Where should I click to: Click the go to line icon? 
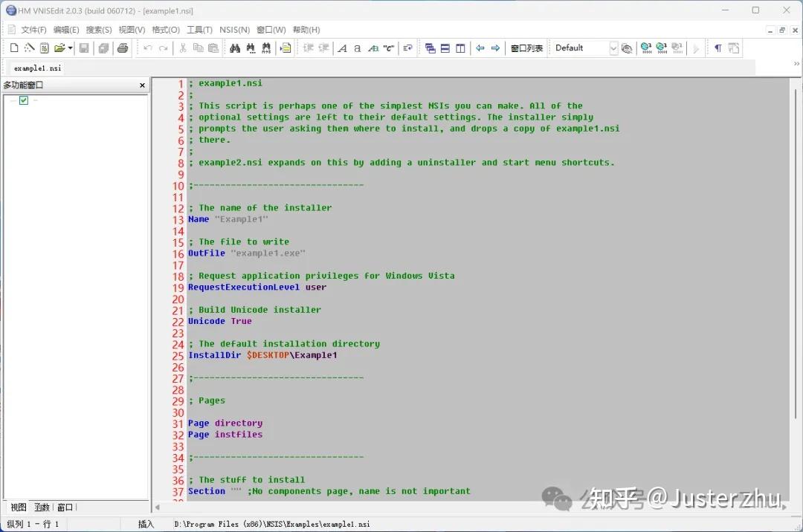286,48
